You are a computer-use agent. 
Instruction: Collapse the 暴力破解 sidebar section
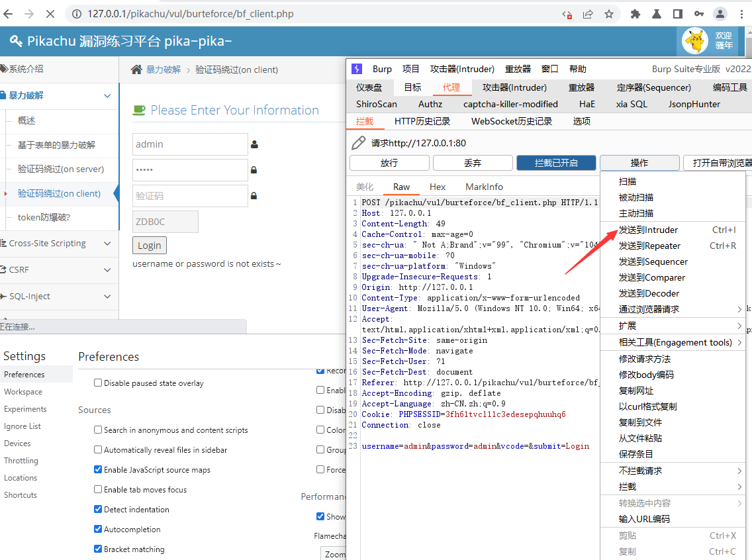[x=60, y=95]
